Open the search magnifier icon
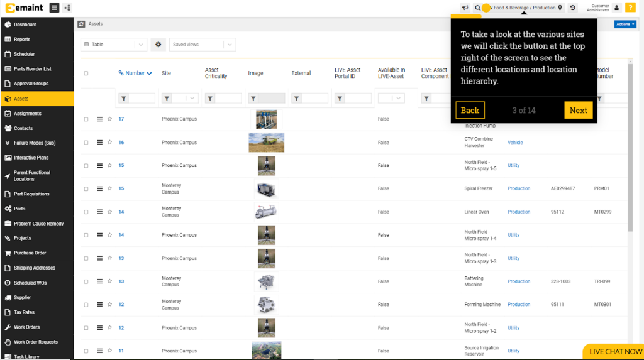 [x=477, y=8]
